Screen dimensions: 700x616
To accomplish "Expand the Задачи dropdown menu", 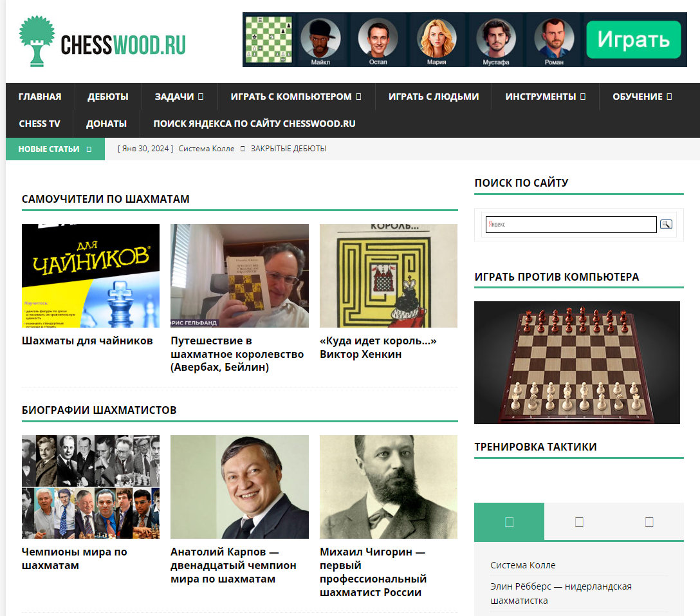I will point(179,97).
